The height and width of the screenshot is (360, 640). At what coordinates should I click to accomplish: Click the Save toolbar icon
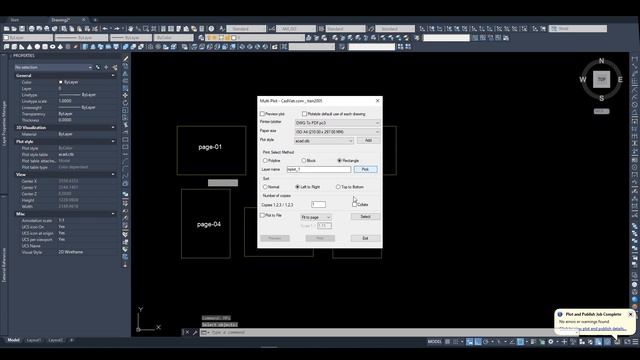pyautogui.click(x=22, y=29)
